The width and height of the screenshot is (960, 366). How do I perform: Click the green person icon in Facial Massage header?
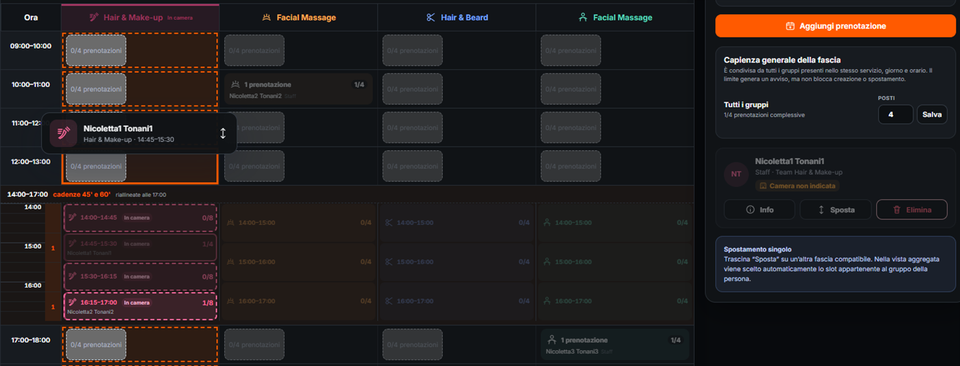(583, 18)
